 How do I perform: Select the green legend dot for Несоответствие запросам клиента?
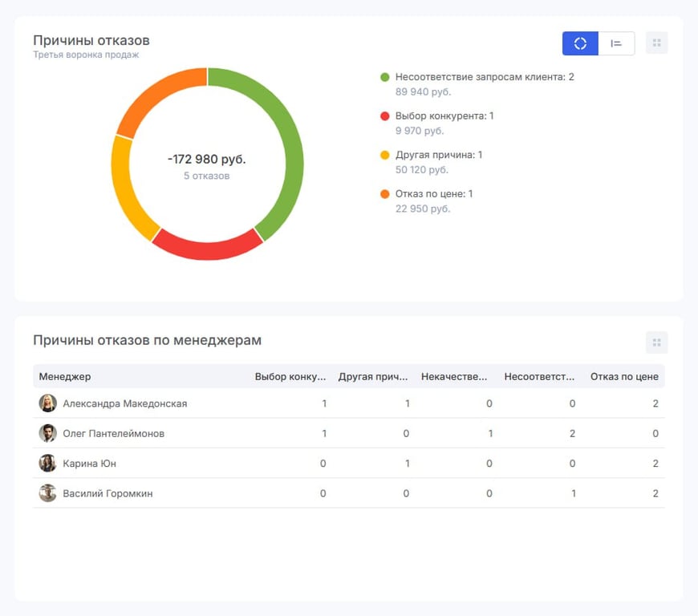click(384, 77)
